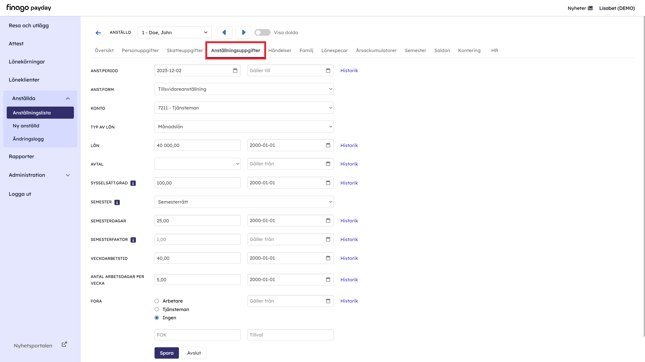Open calendar icon for Anst.period start date
The width and height of the screenshot is (645, 362).
235,71
